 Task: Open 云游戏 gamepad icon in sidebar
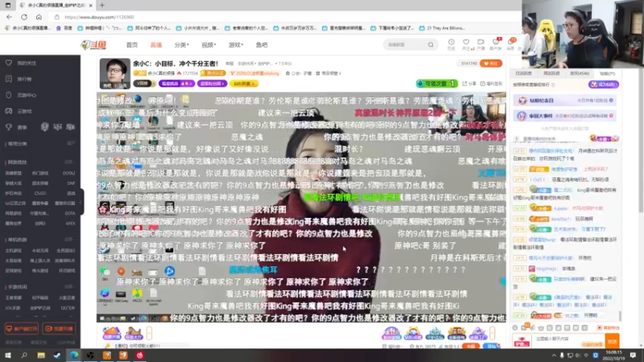click(9, 111)
